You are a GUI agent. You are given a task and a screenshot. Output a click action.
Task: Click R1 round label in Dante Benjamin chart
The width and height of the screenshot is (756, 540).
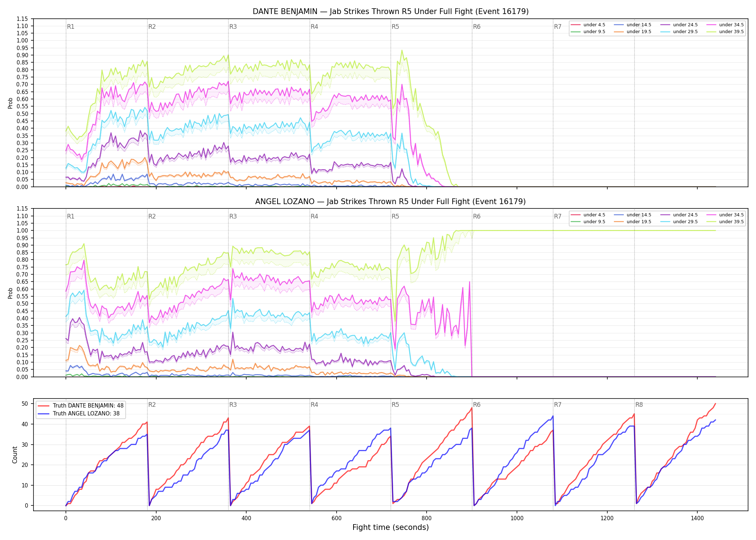[71, 27]
